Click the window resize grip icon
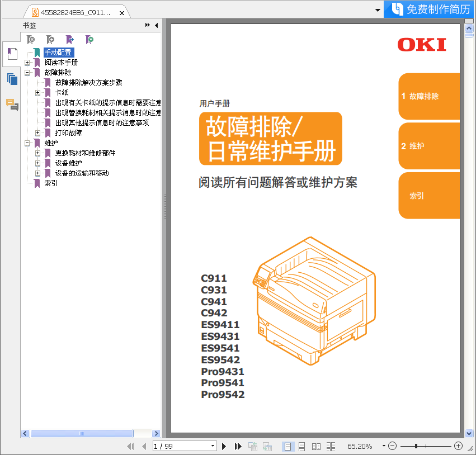This screenshot has width=476, height=455. pyautogui.click(x=470, y=448)
